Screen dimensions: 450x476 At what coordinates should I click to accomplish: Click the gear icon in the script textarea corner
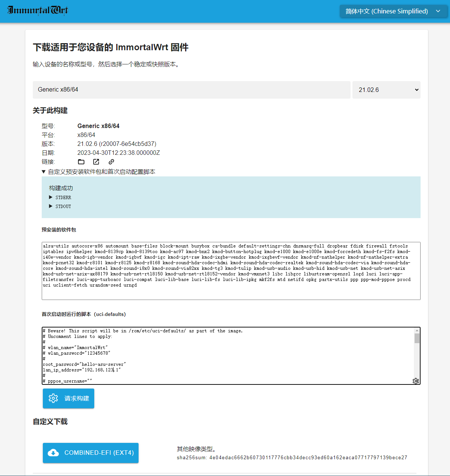416,381
